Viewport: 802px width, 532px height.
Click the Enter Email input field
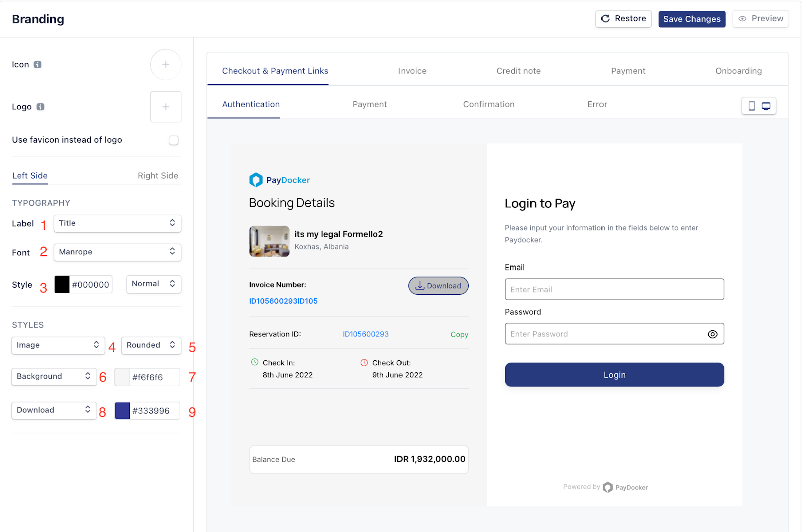(614, 290)
